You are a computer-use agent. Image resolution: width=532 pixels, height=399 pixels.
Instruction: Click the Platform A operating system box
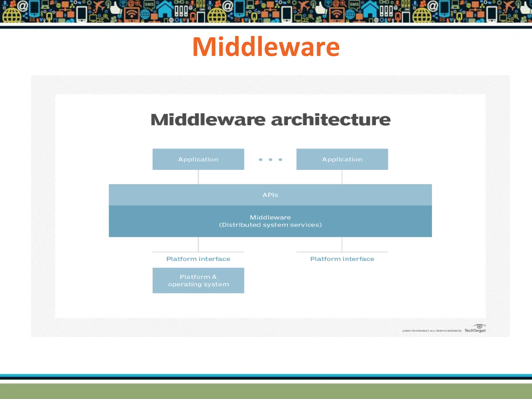pyautogui.click(x=198, y=281)
